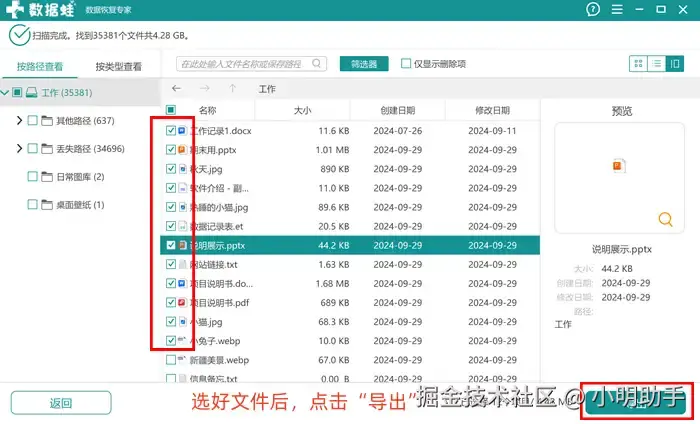Check the 日常图库 folder checkbox
The image size is (700, 424).
click(32, 176)
